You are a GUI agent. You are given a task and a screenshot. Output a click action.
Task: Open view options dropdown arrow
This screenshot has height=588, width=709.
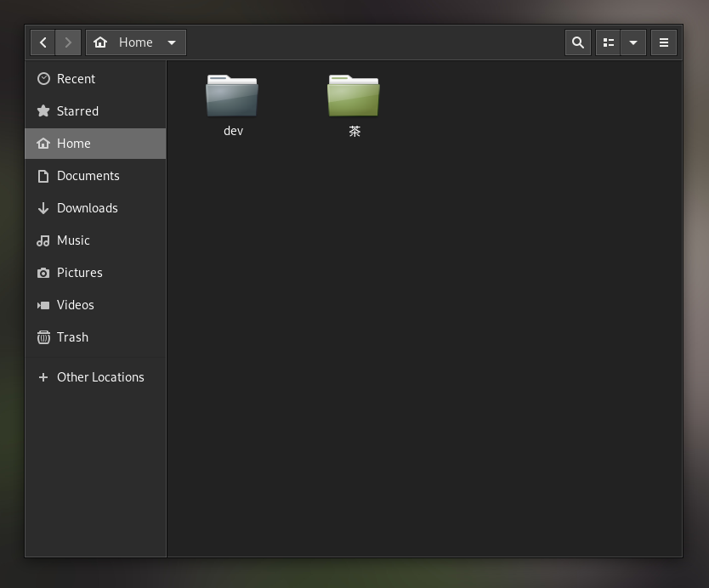633,42
